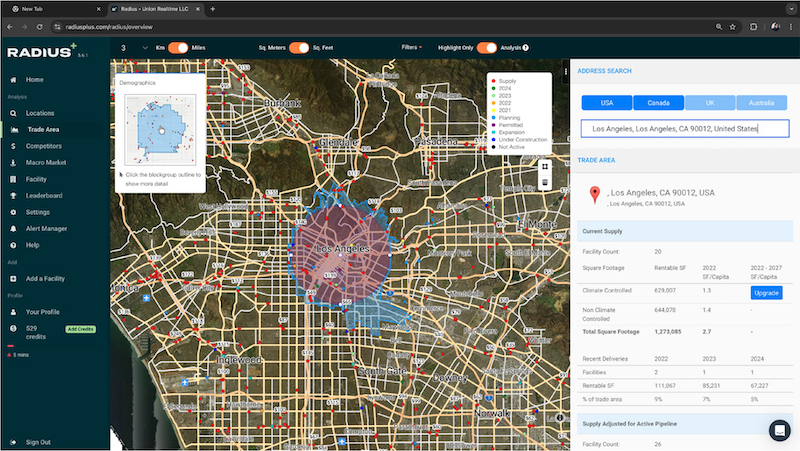
Task: Close the New Tab browser tab
Action: [98, 9]
